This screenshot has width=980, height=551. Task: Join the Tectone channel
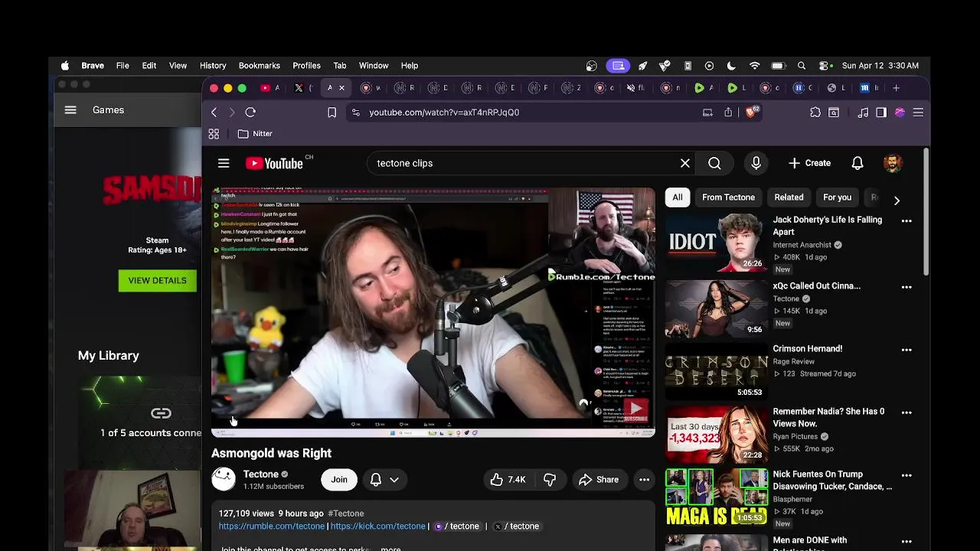pos(339,480)
